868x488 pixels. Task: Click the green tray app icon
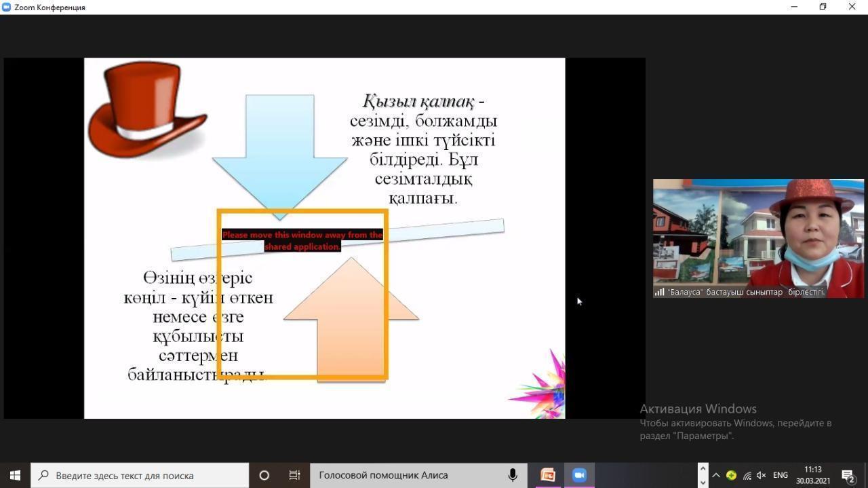click(x=731, y=475)
